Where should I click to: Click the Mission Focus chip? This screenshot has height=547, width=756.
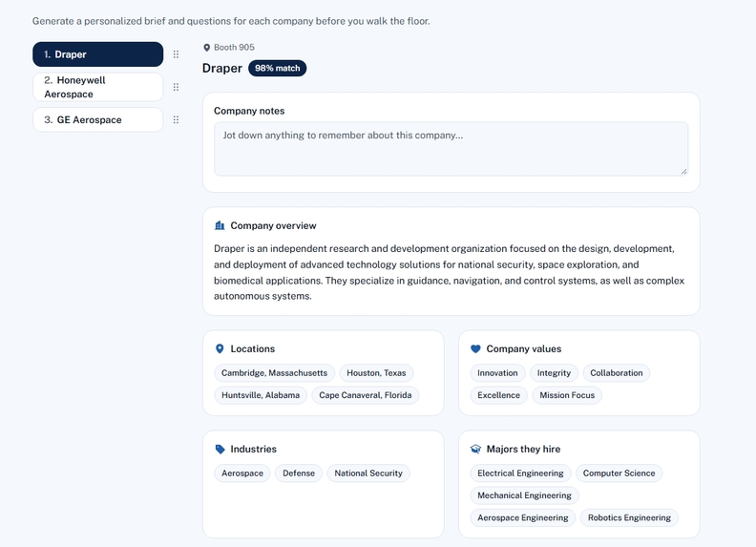[567, 395]
